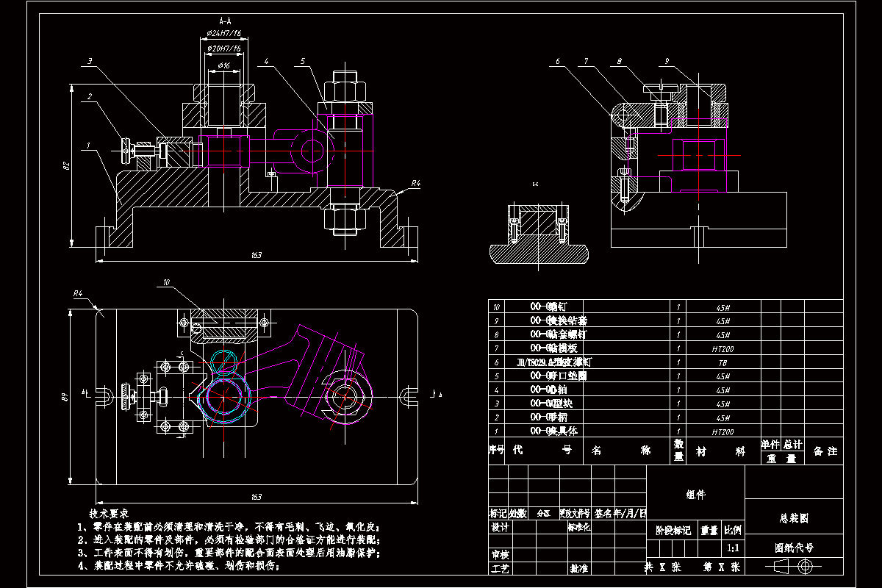Click the '技术要求' heading text
882x588 pixels.
(x=109, y=513)
